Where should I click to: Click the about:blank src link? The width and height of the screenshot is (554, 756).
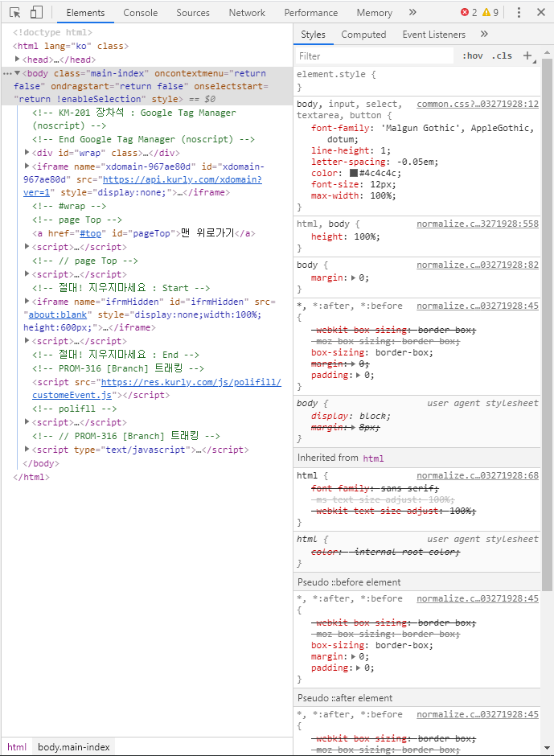[58, 314]
